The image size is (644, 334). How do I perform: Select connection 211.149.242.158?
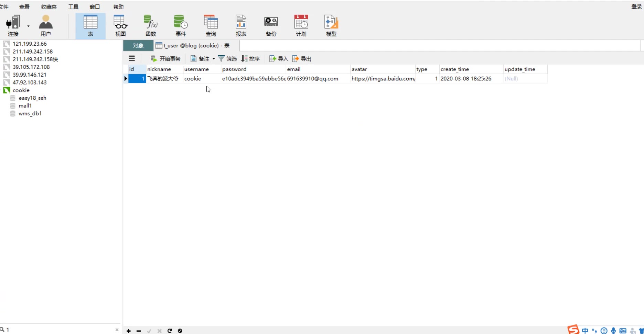click(33, 52)
